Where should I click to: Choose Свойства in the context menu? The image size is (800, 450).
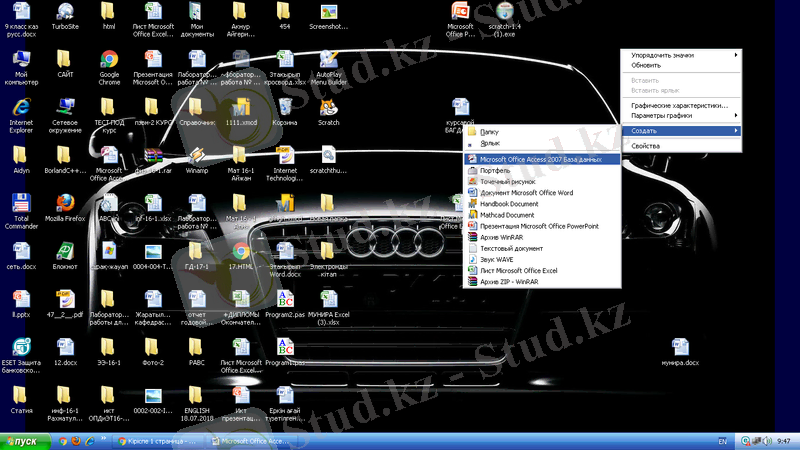click(646, 146)
